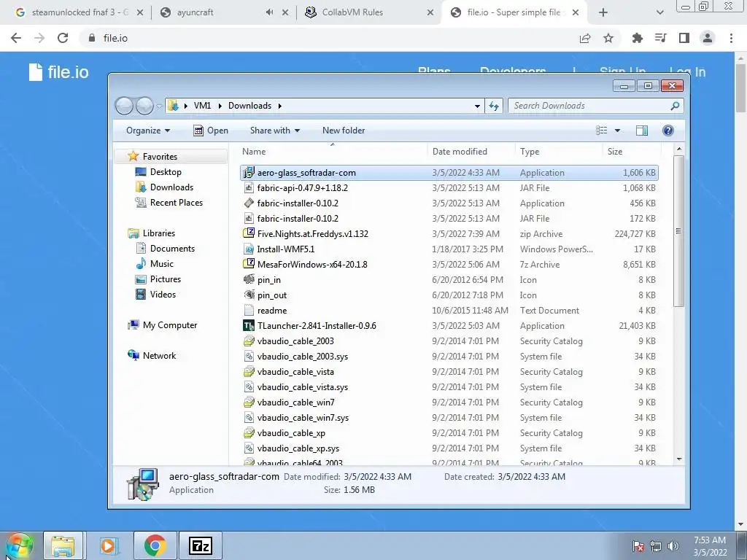
Task: Open Windows Explorer from the taskbar
Action: [x=63, y=545]
